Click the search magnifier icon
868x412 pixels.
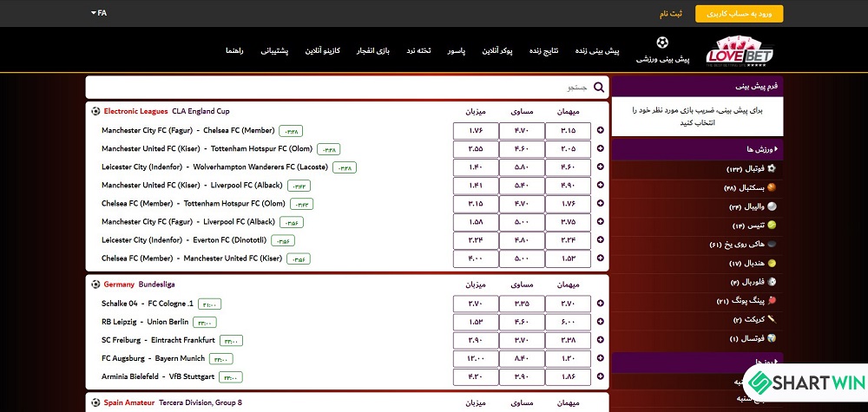point(598,88)
